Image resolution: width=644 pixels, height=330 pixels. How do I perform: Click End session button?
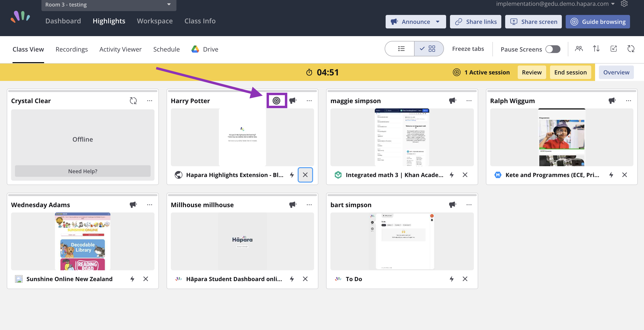(x=570, y=72)
